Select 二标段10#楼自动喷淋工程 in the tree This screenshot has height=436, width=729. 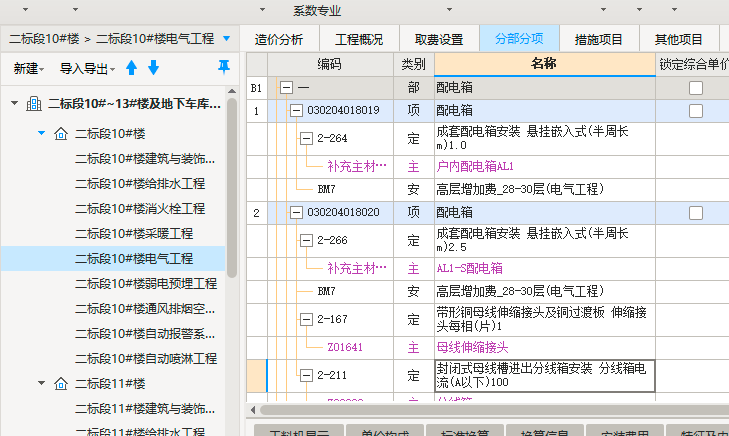point(146,359)
